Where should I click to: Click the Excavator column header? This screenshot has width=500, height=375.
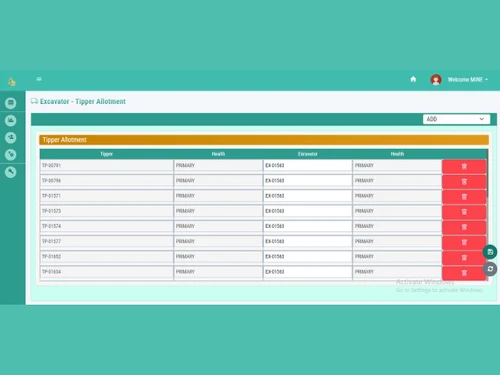[308, 154]
